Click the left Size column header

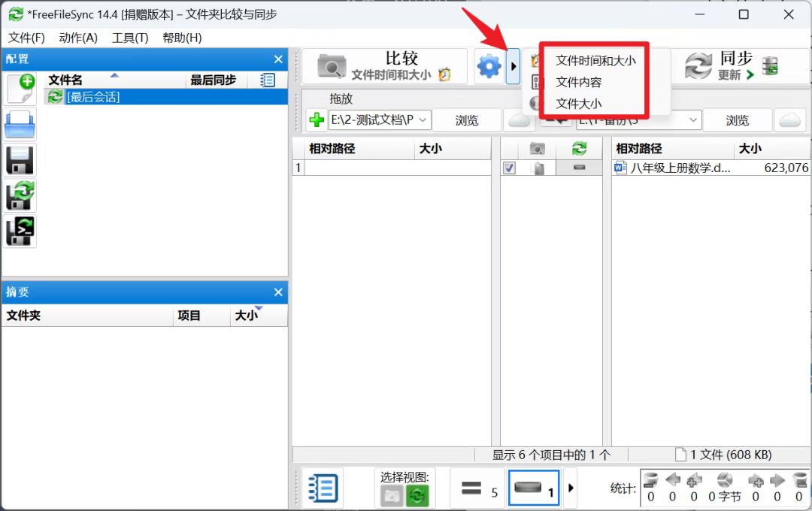point(452,149)
